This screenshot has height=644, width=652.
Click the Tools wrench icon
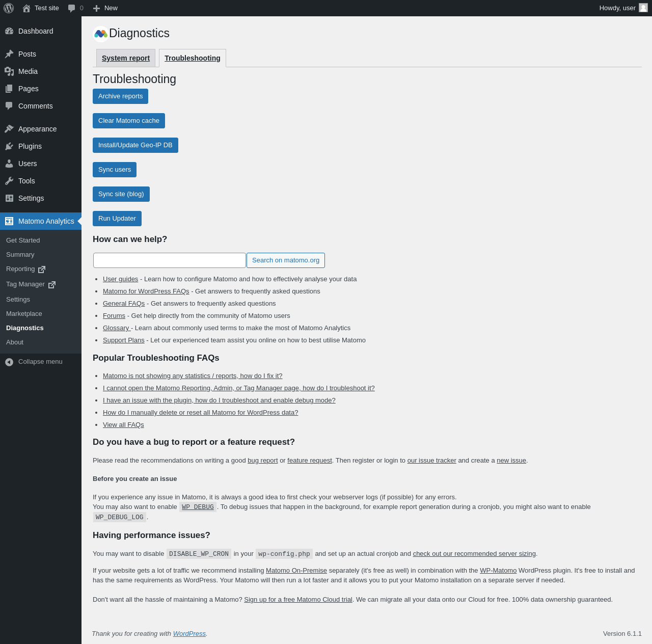(9, 181)
